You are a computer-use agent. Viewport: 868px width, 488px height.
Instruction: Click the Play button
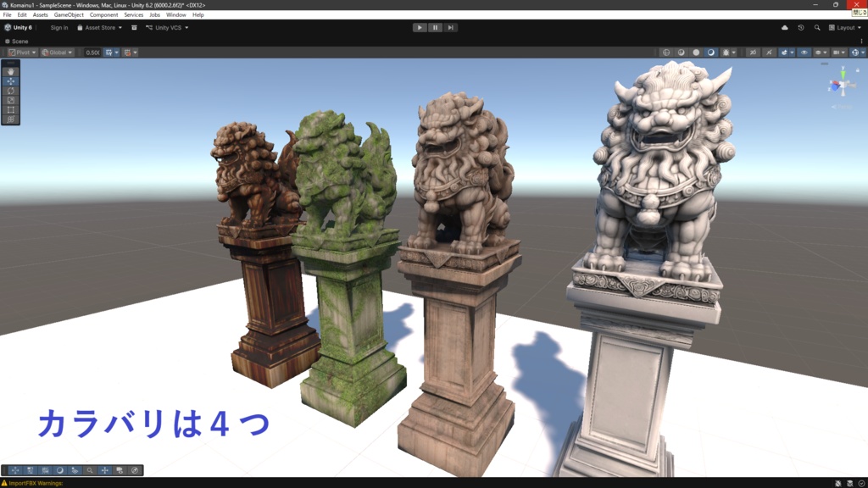pos(420,28)
